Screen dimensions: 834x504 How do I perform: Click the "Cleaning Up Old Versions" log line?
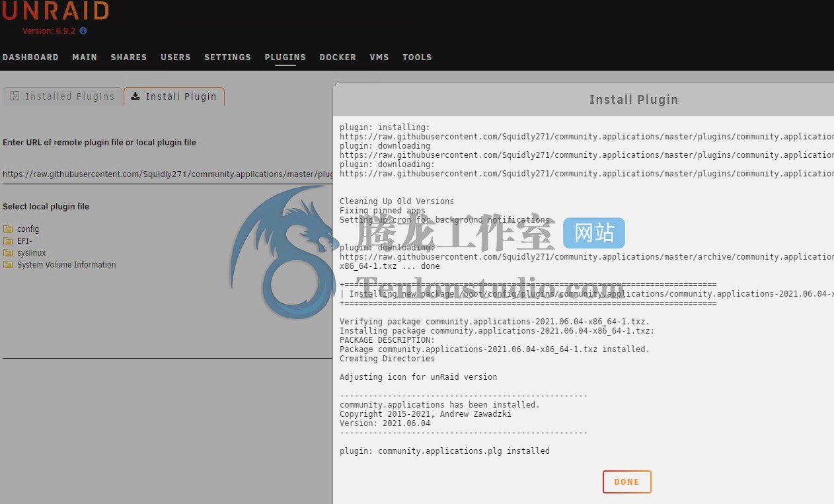pyautogui.click(x=397, y=201)
